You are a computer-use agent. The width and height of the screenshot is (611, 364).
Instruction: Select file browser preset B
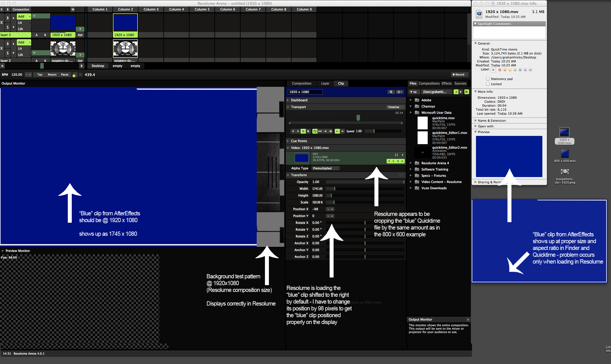pos(461,92)
